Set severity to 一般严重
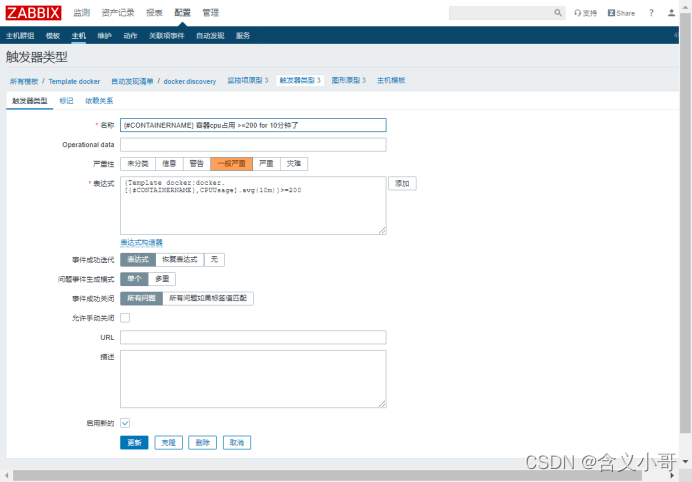Viewport: 692px width, 482px height. [x=231, y=164]
